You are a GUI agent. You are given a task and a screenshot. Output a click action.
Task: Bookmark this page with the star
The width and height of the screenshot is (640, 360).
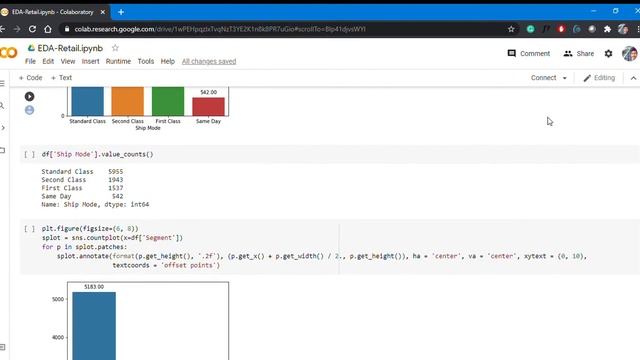click(511, 29)
